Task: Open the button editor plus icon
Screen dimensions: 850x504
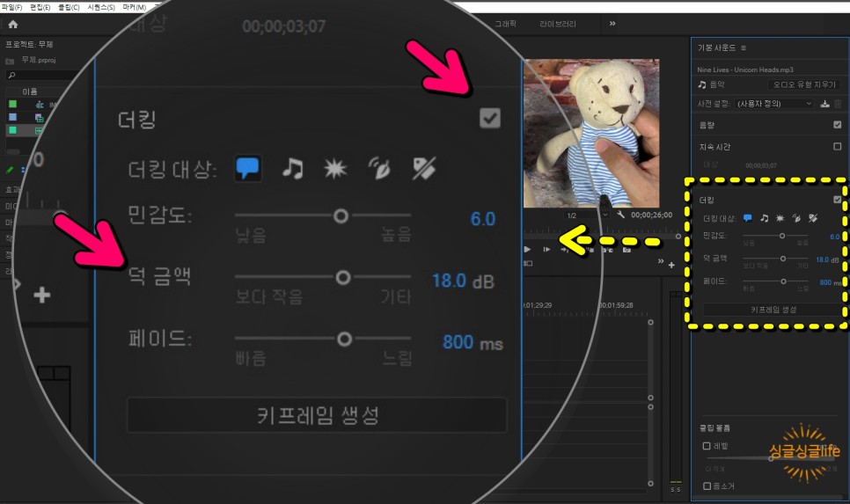Action: pos(671,265)
